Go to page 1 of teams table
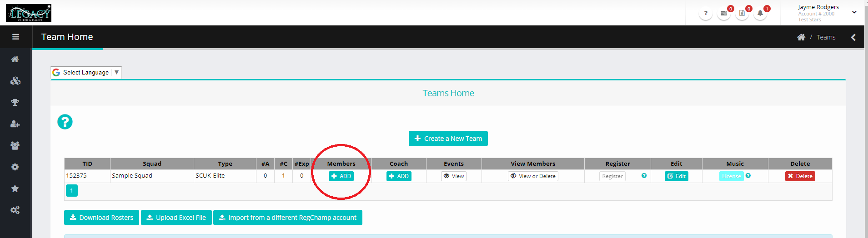Image resolution: width=868 pixels, height=238 pixels. point(72,191)
